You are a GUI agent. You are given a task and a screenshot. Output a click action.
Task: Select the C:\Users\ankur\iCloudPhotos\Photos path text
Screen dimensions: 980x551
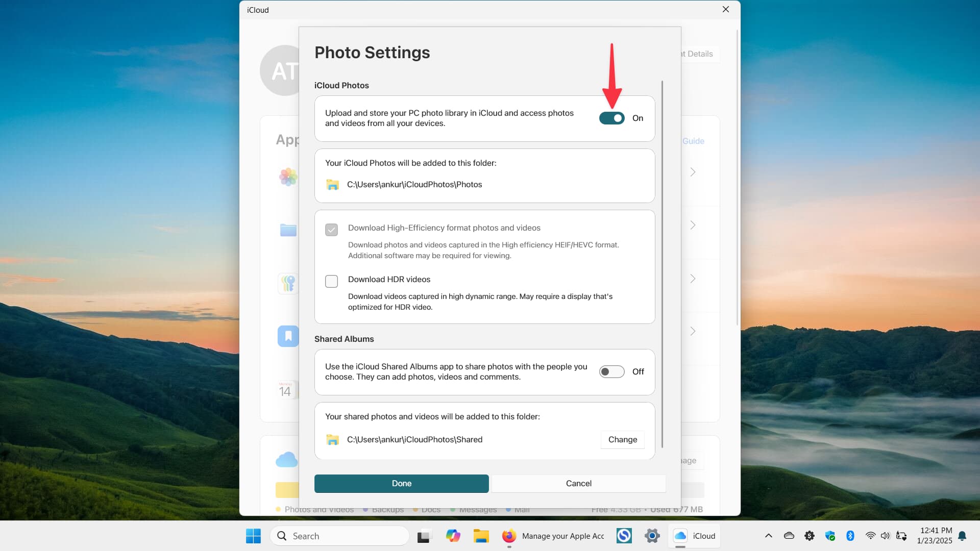[x=414, y=184]
